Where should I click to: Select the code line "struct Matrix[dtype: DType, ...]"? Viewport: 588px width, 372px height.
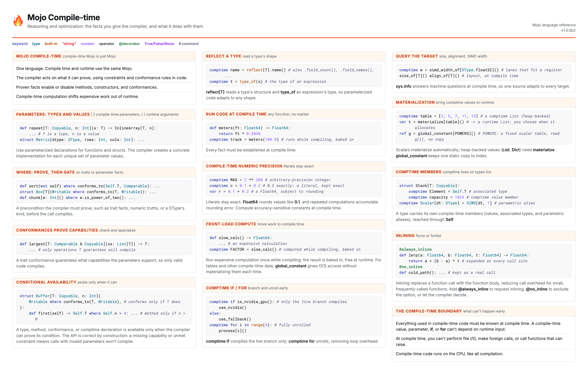pyautogui.click(x=82, y=140)
